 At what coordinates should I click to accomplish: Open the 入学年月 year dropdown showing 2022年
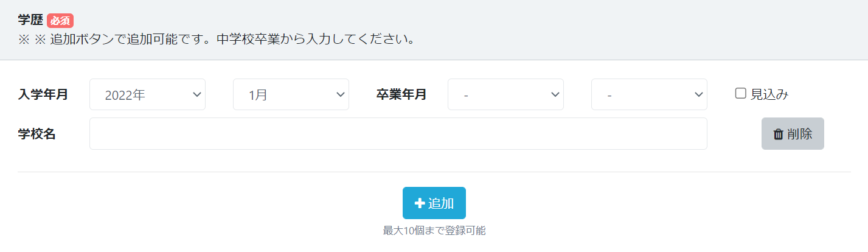click(x=147, y=94)
